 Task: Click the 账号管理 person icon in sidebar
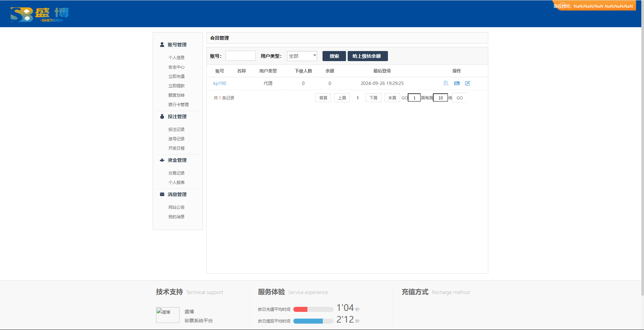click(x=162, y=45)
